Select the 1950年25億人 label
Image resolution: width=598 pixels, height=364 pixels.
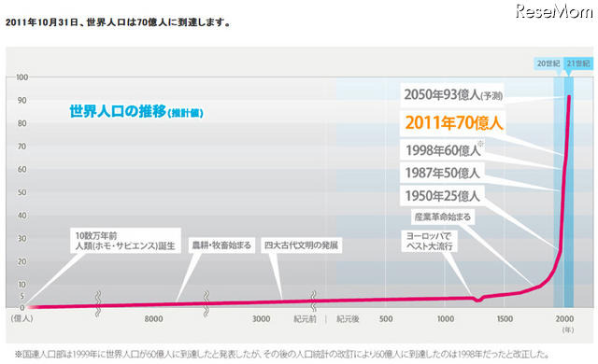tap(442, 196)
